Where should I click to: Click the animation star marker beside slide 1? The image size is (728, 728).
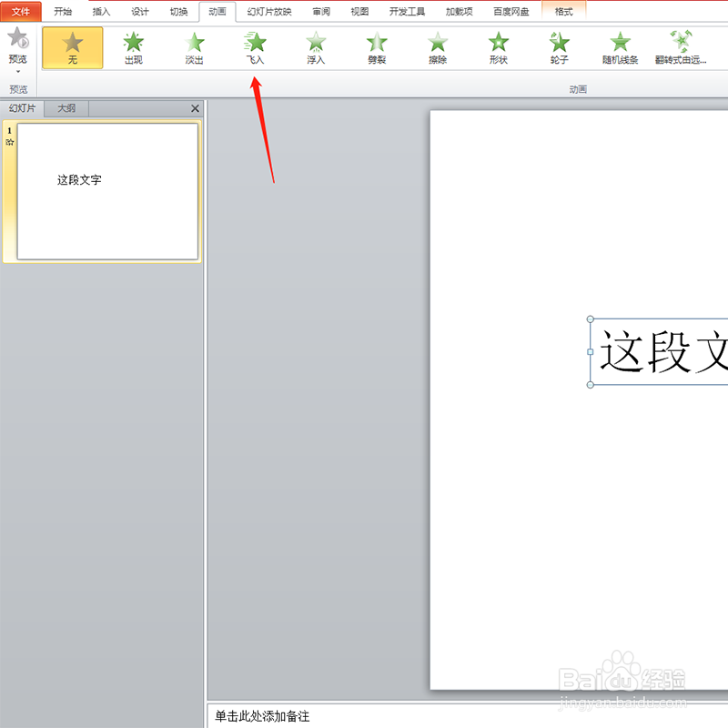[x=10, y=142]
